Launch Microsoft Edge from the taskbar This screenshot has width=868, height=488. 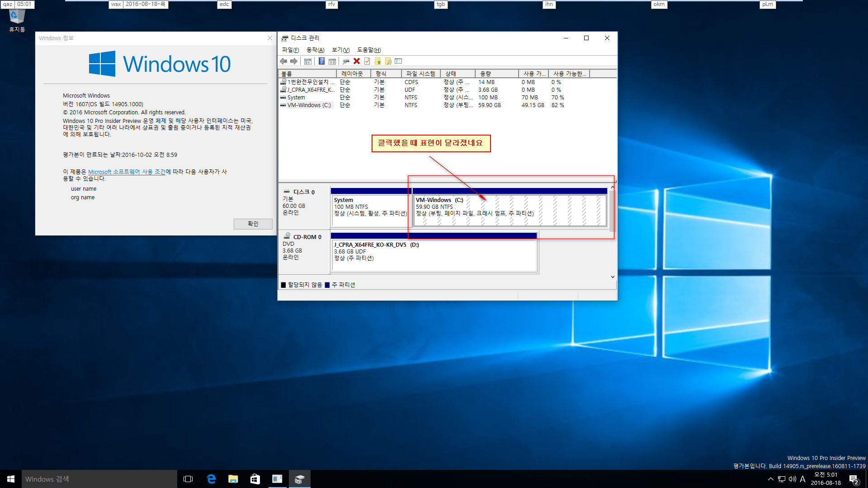[211, 479]
